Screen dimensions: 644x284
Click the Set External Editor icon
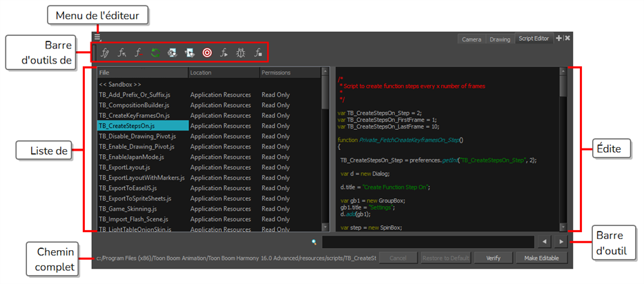[x=172, y=53]
